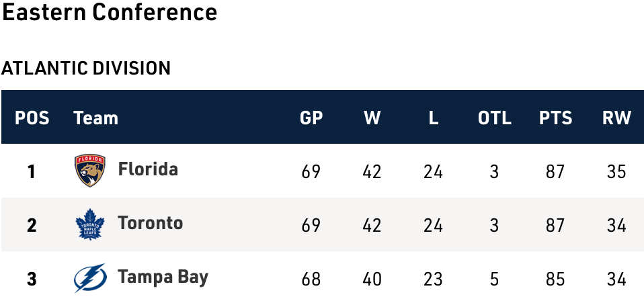This screenshot has height=305, width=644.
Task: Click Toronto's position number 2
Action: (x=32, y=225)
